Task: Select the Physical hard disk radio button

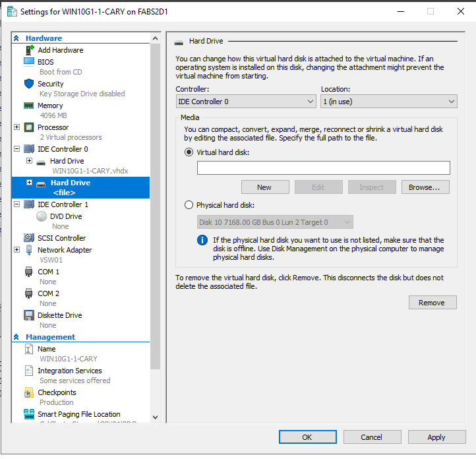Action: 190,205
